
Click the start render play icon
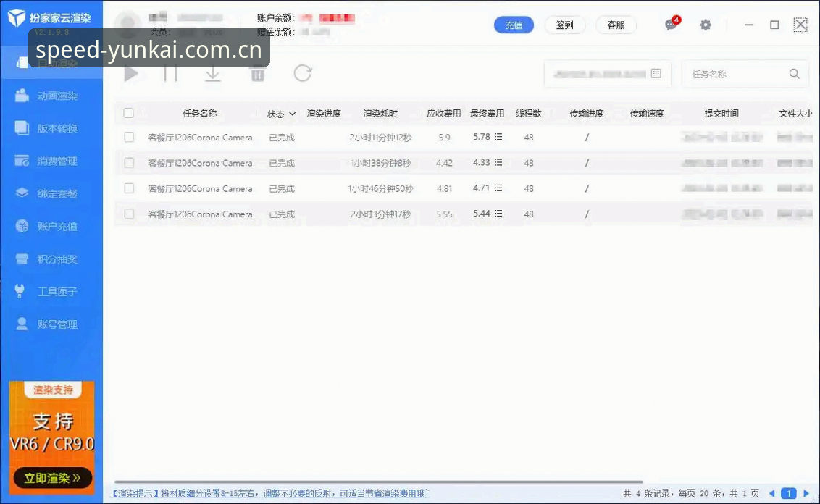pyautogui.click(x=131, y=74)
